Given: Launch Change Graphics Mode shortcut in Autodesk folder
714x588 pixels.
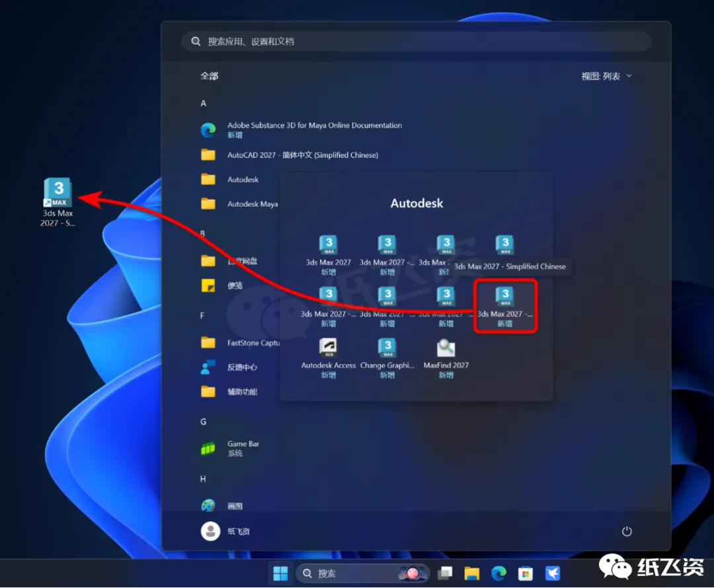Looking at the screenshot, I should tap(387, 358).
